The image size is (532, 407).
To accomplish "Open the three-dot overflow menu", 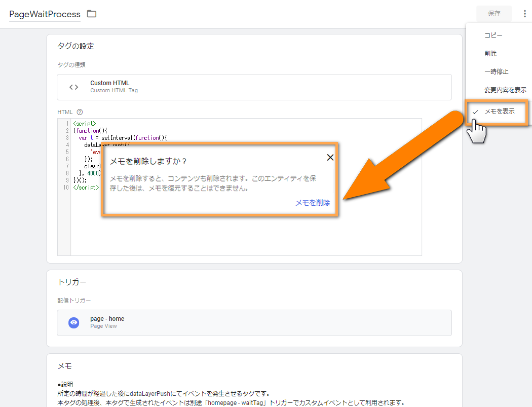I will (x=524, y=14).
